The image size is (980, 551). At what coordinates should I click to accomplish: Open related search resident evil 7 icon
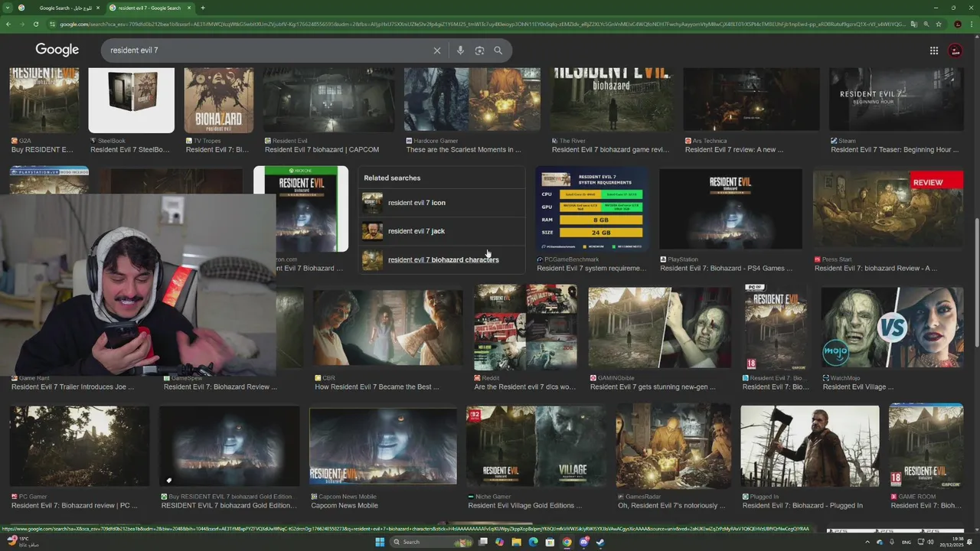click(443, 203)
